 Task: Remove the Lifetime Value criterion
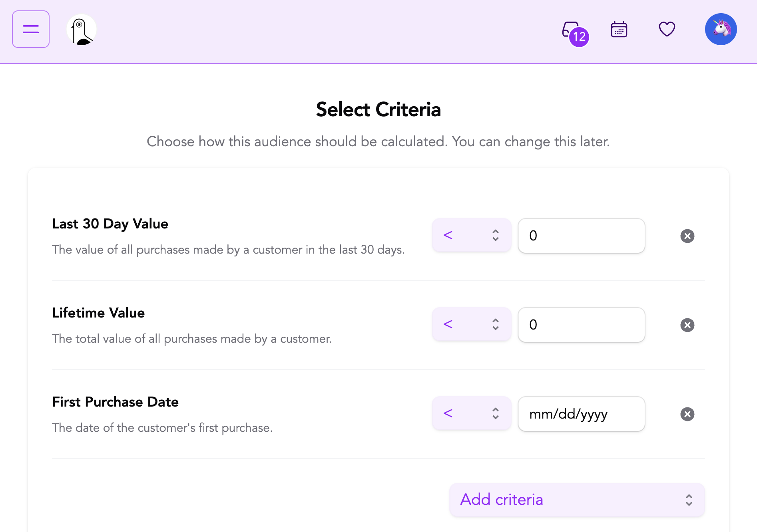[687, 325]
